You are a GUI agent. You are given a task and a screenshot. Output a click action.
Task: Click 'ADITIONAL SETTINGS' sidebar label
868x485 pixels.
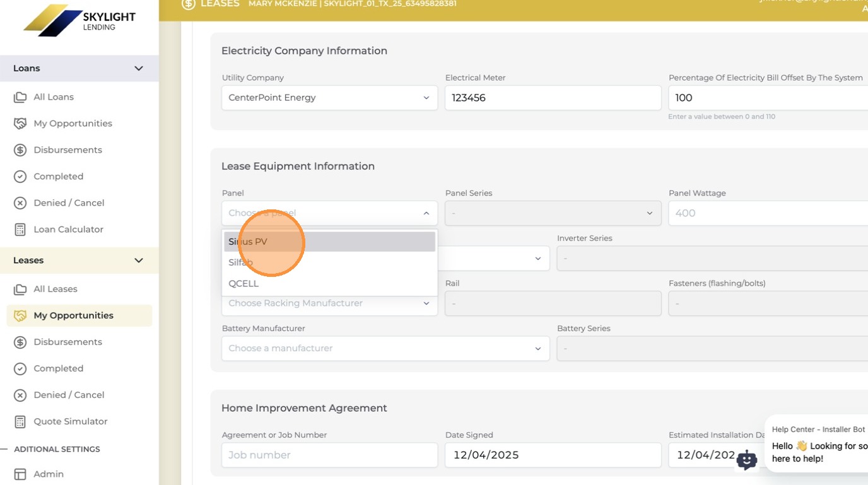(x=57, y=449)
